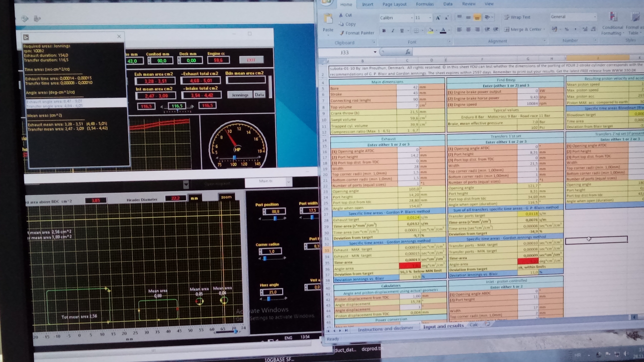Open the Merge & Center dropdown arrow
The image size is (644, 362).
544,29
